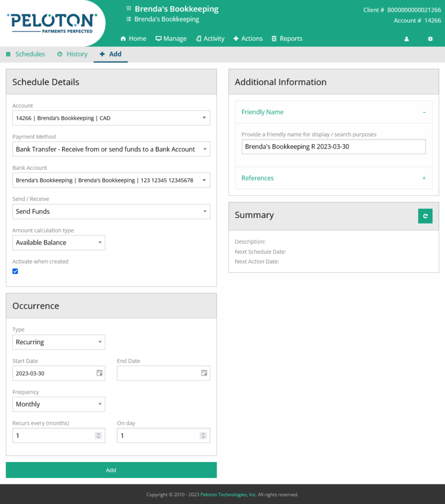Uncheck Activate when created checkbox
The width and height of the screenshot is (445, 504).
tap(15, 271)
